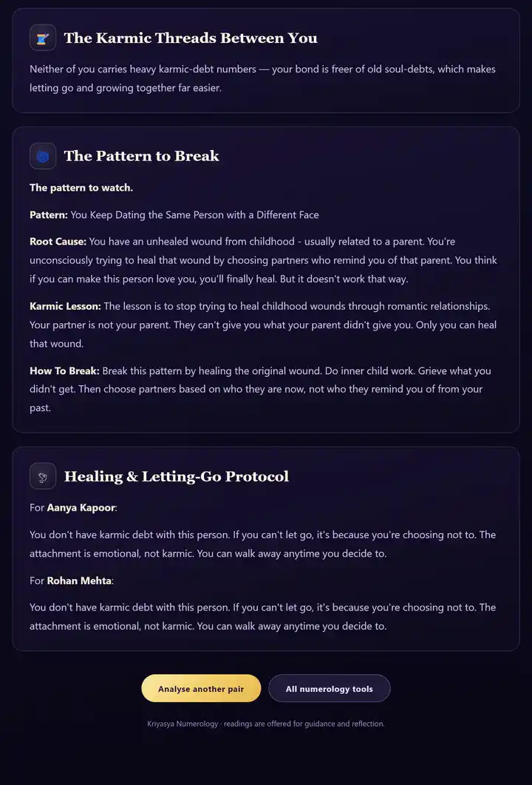Click the letting-go paragraph under Aanya Kapoor
Screen dimensions: 532x785
(x=263, y=544)
